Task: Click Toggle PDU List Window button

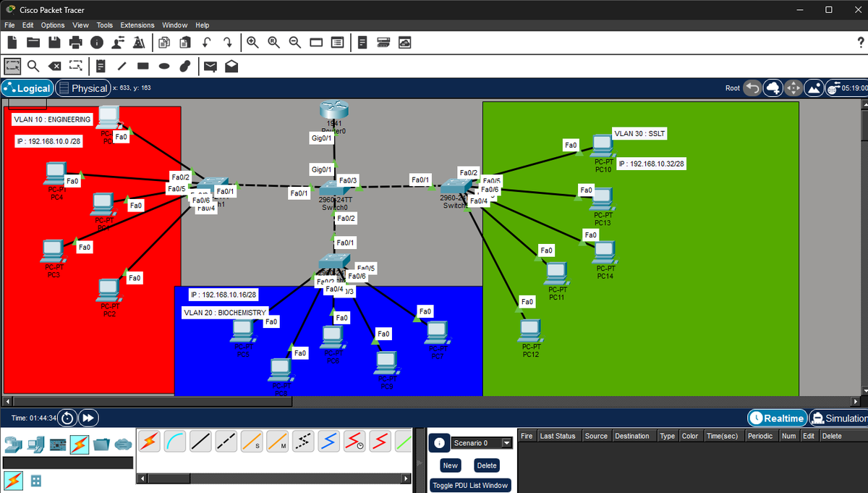Action: pos(469,485)
